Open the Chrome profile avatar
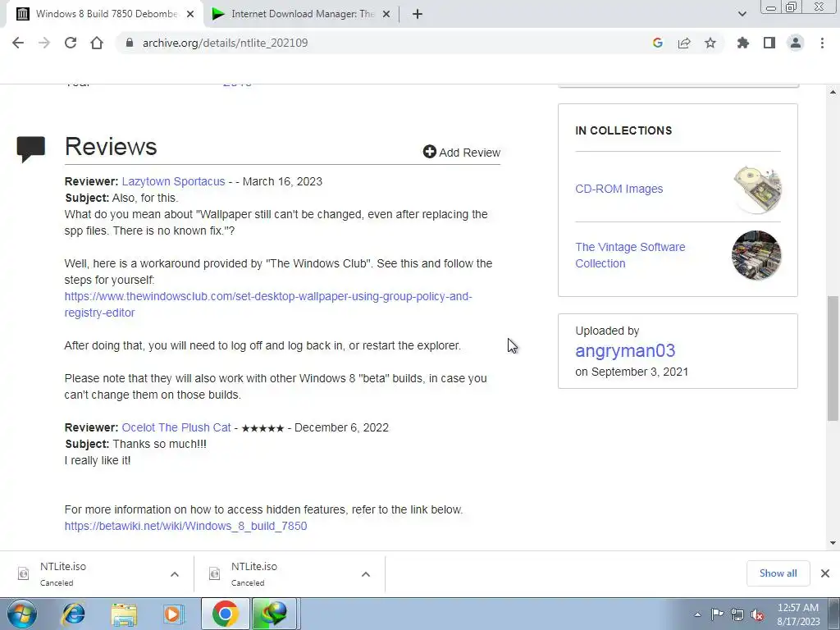 pos(796,43)
